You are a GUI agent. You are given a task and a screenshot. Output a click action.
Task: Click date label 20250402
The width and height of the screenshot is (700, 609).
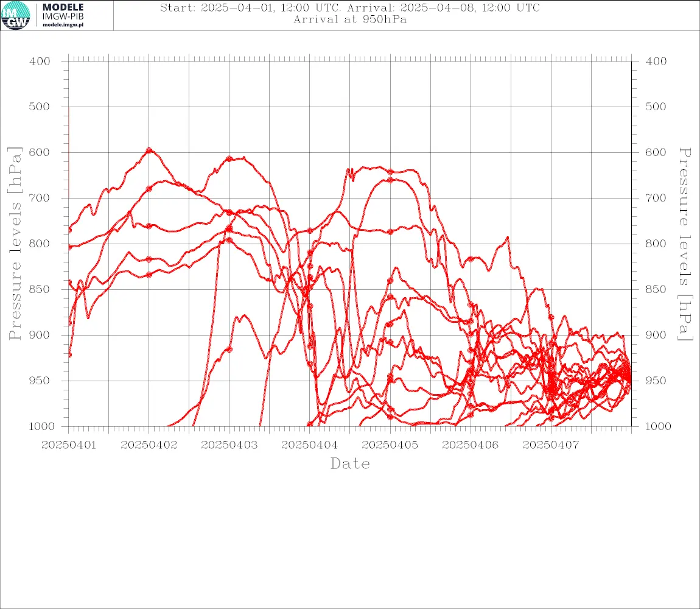coord(149,445)
